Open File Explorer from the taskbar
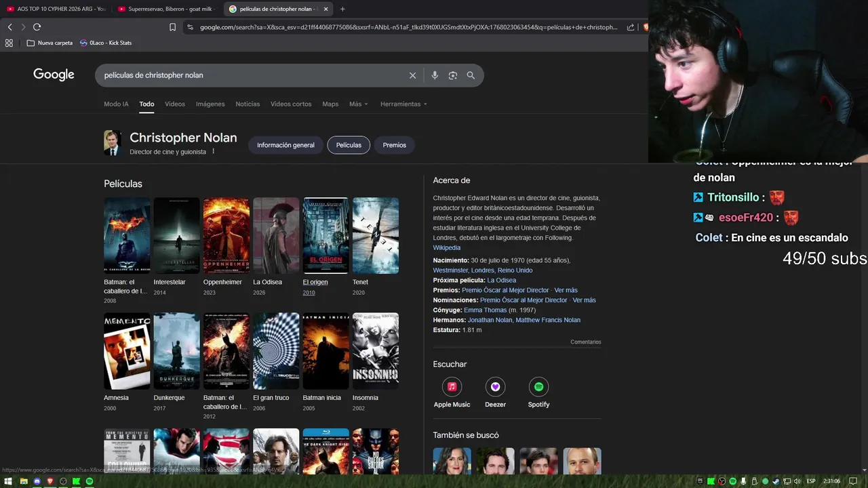The image size is (868, 488). (x=23, y=481)
